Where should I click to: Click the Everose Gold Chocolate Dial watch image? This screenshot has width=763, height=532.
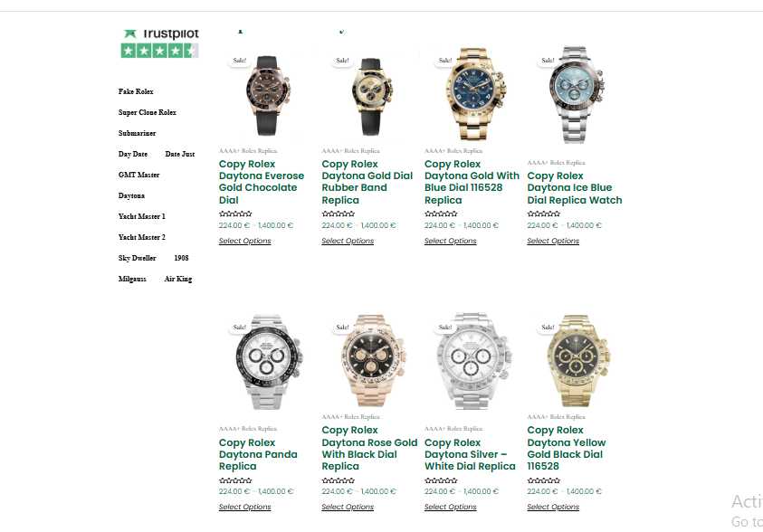(267, 95)
